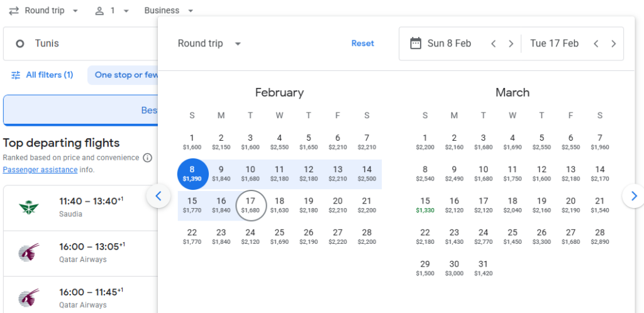Open Passenger assistance link
This screenshot has height=313, width=644.
pos(40,170)
